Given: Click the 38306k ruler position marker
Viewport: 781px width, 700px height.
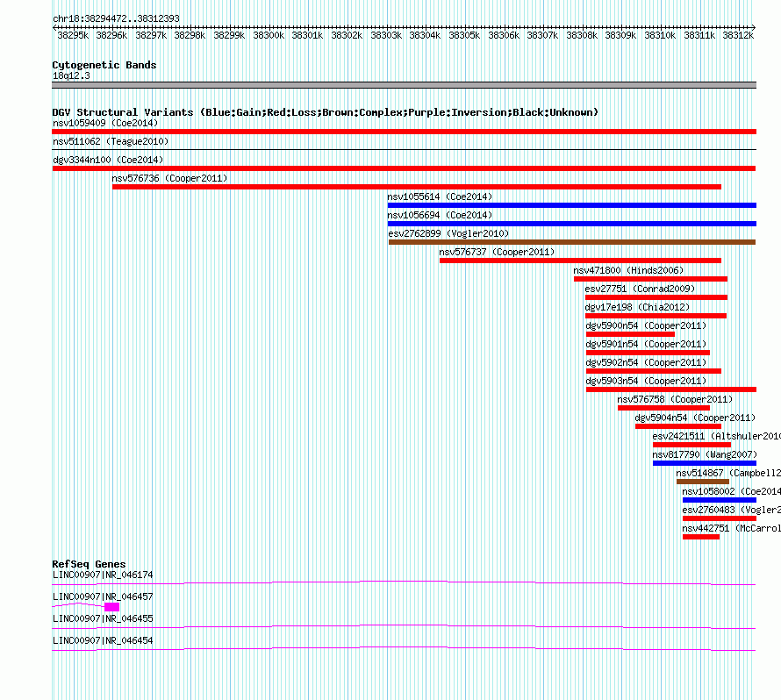Looking at the screenshot, I should 504,35.
